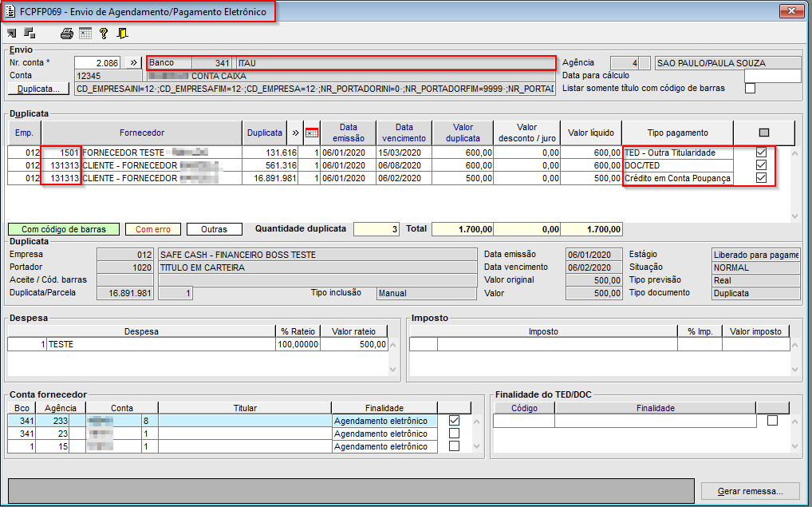Uncheck the TED - Outra Titularidade row checkbox
This screenshot has height=507, width=812.
[x=761, y=152]
